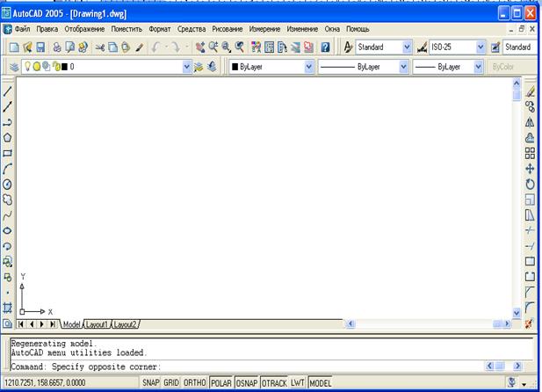The height and width of the screenshot is (392, 542).
Task: Toggle OSNAP in status bar
Action: point(247,383)
